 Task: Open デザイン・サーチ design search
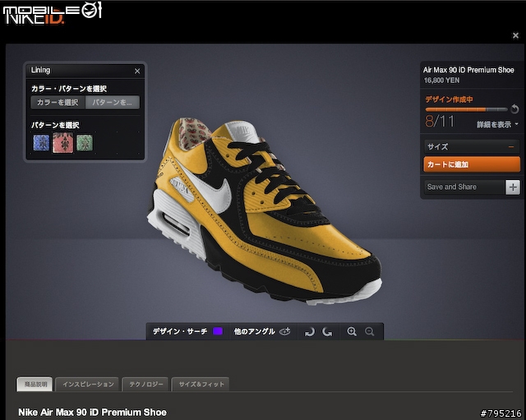click(x=180, y=331)
